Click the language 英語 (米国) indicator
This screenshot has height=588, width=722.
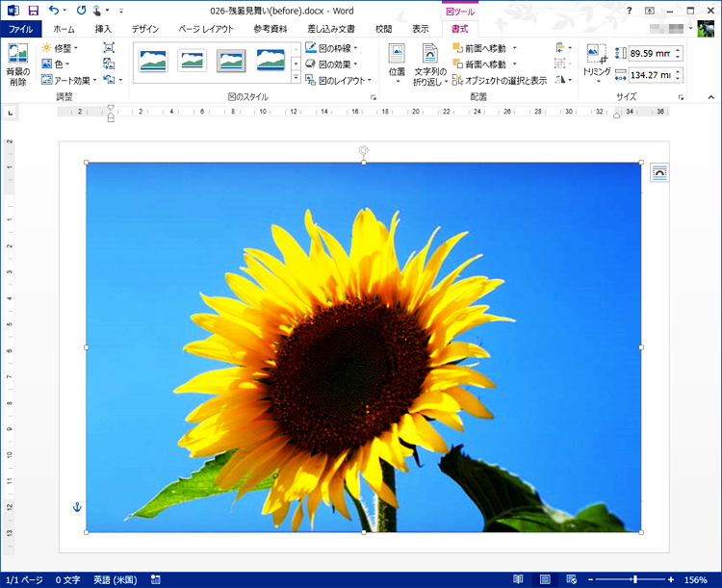click(x=116, y=579)
